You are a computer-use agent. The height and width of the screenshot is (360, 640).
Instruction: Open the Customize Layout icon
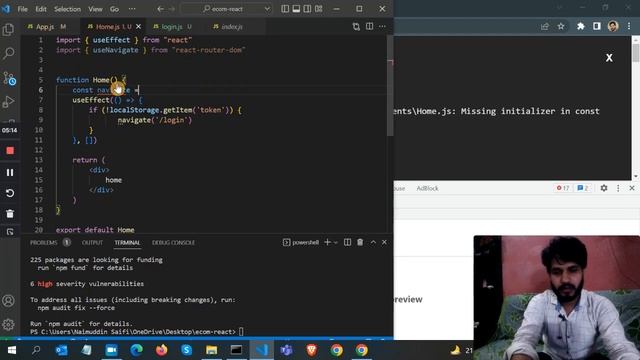point(318,9)
